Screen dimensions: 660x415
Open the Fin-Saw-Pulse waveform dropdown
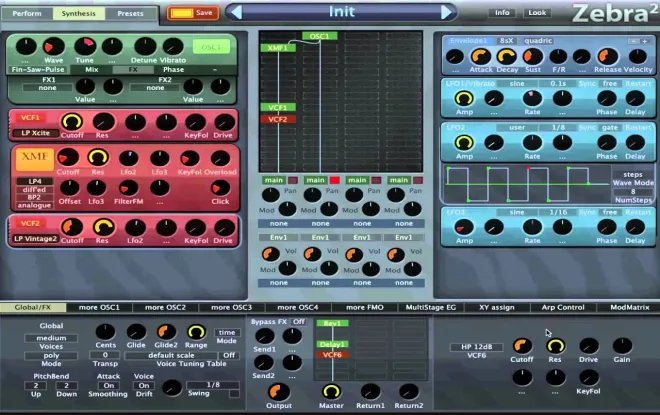(38, 69)
